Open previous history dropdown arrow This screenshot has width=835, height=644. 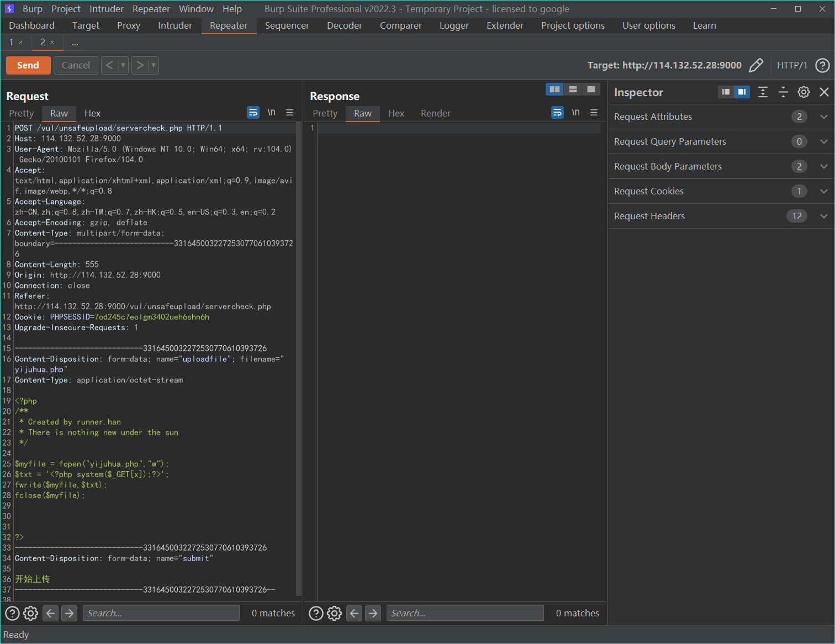(123, 65)
